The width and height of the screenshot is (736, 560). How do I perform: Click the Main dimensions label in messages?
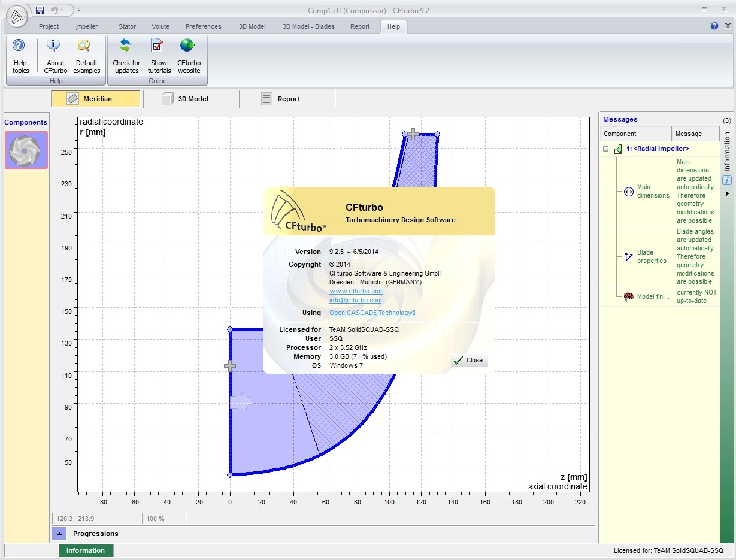653,191
